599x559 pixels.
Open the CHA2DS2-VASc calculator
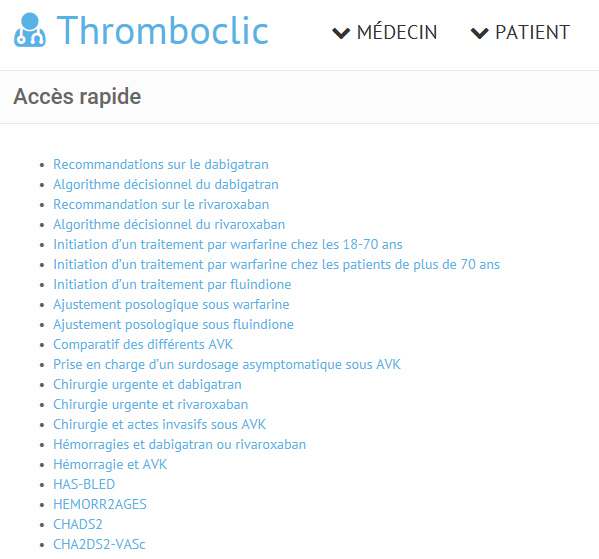tap(99, 544)
